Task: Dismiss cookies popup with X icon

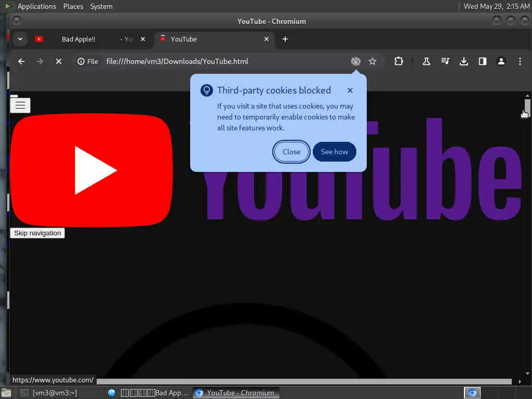Action: 350,90
